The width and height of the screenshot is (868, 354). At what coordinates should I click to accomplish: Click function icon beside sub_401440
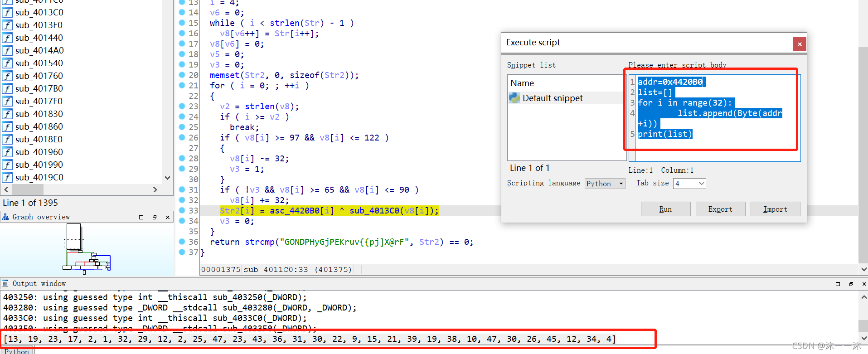7,38
